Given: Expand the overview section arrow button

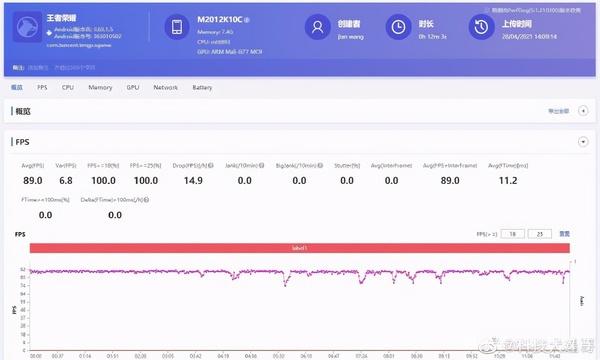Looking at the screenshot, I should click(583, 111).
